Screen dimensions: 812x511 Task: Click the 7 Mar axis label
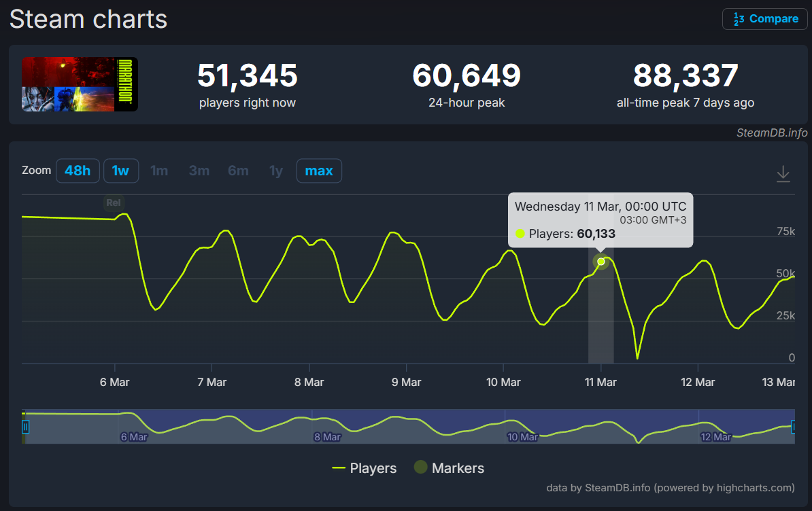point(212,382)
